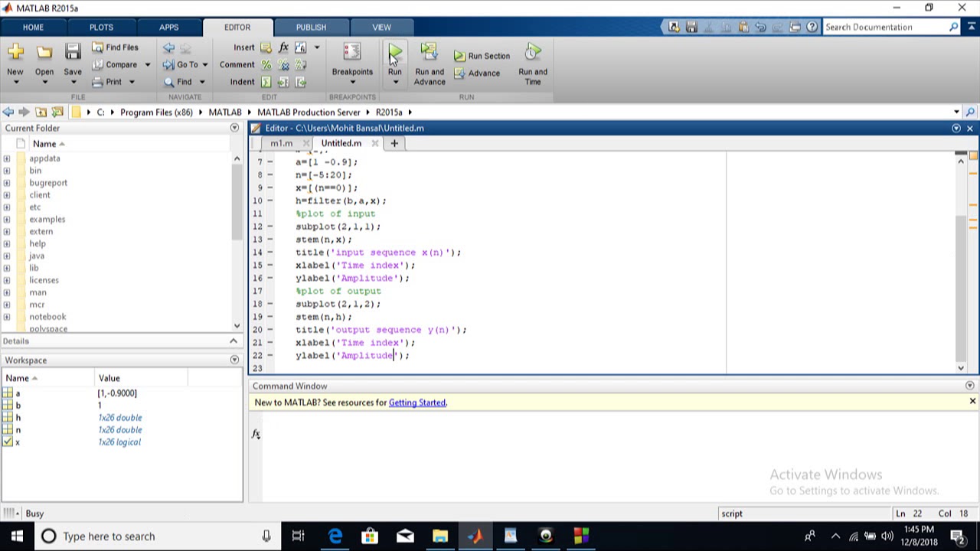Click the Find Files button
This screenshot has width=980, height=551.
[115, 47]
